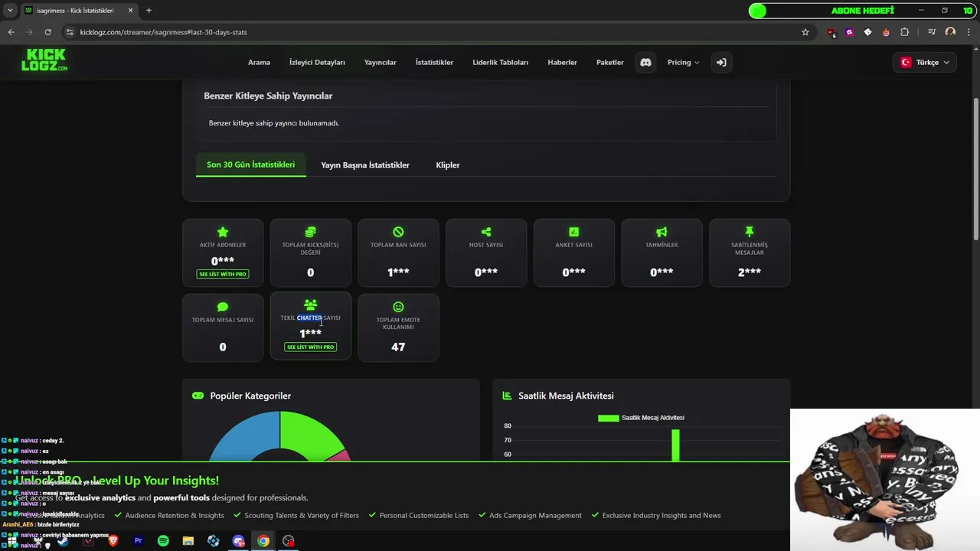Open the Chrome media control icon

point(932,32)
